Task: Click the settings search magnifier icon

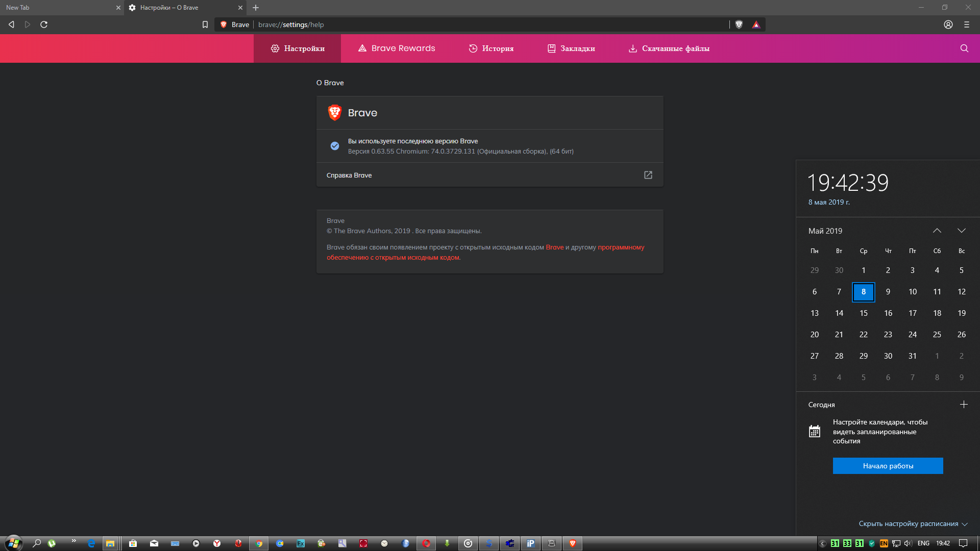Action: (x=964, y=48)
